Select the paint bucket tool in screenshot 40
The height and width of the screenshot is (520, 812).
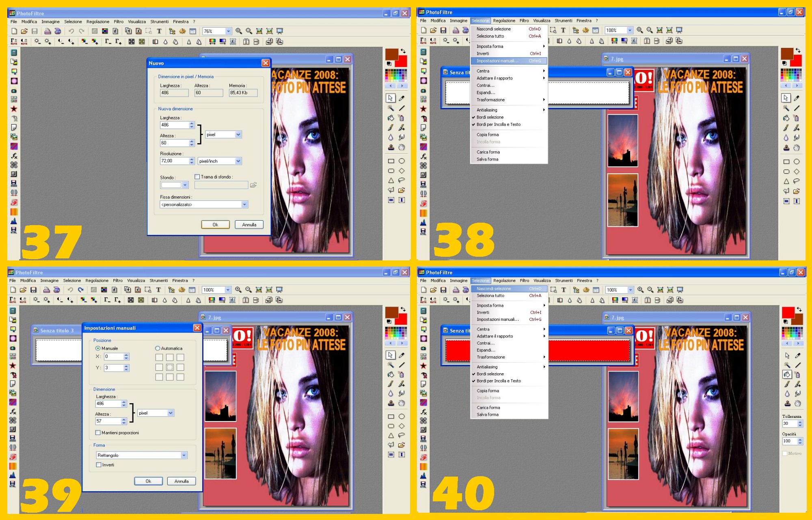tap(787, 374)
